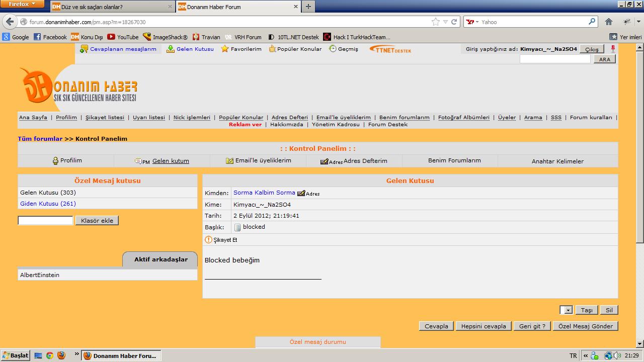The width and height of the screenshot is (644, 362).
Task: Open the ImageShack bookmark
Action: coord(165,37)
